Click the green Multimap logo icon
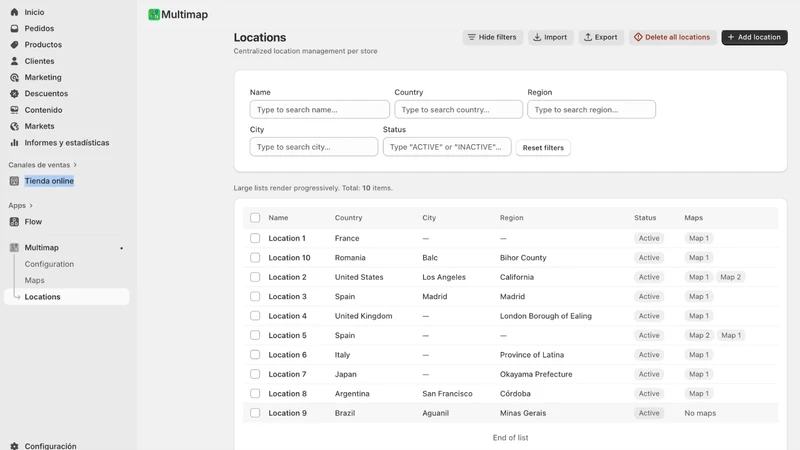 pos(154,14)
